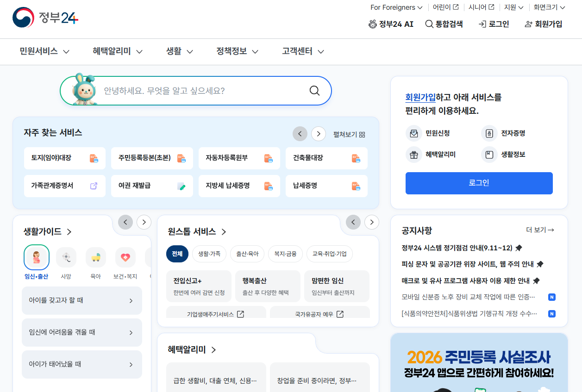The height and width of the screenshot is (392, 582).
Task: Expand 아이가 태어났을 때
Action: click(82, 365)
